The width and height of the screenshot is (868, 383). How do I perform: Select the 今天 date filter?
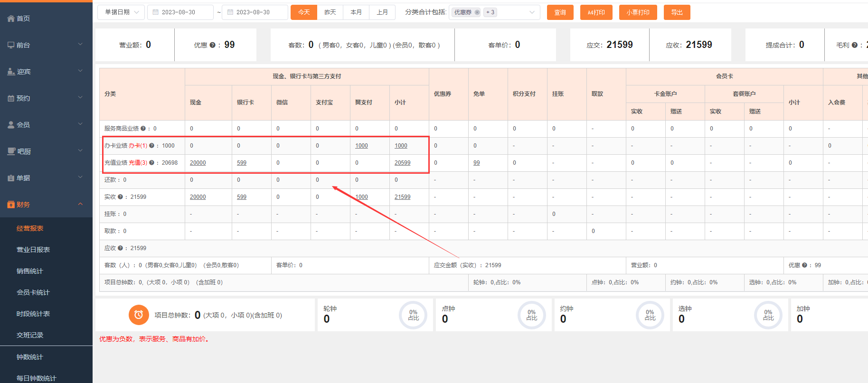[x=304, y=12]
